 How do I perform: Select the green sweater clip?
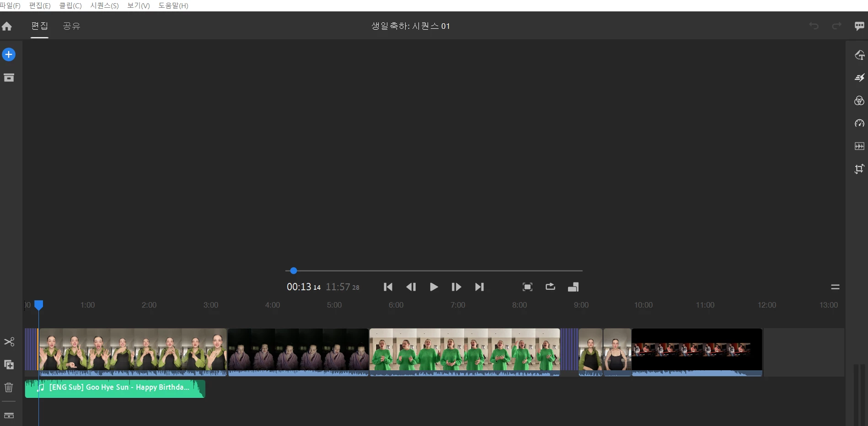tap(465, 352)
